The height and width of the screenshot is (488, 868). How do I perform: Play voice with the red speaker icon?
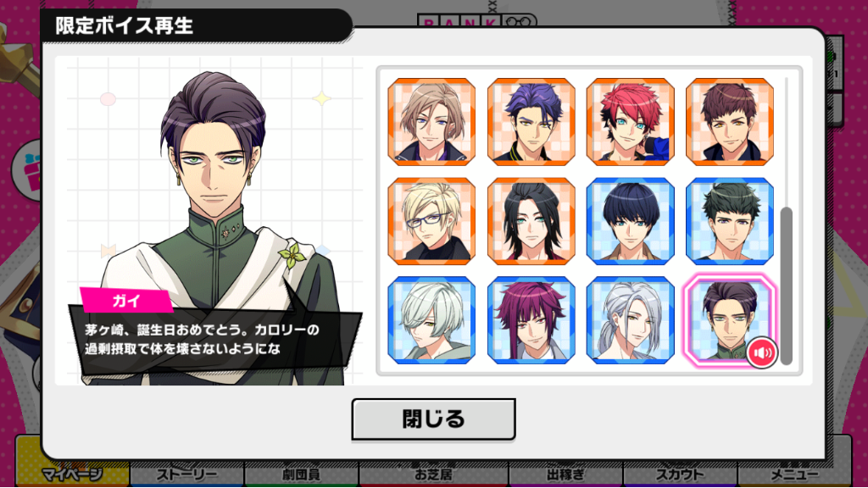[762, 352]
